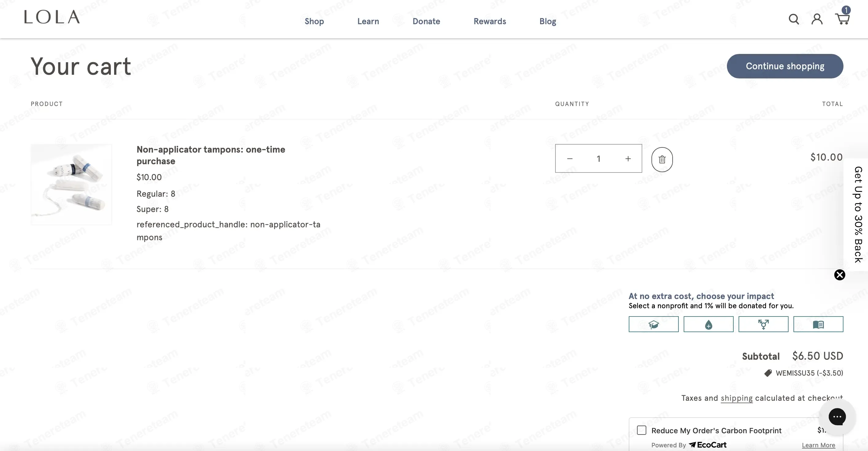Follow the shipping link

[736, 398]
